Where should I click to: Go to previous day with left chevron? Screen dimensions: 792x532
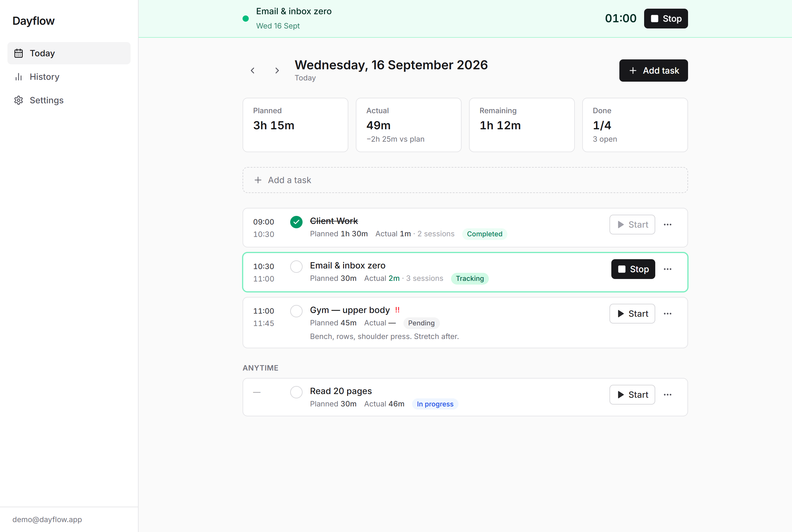point(252,71)
